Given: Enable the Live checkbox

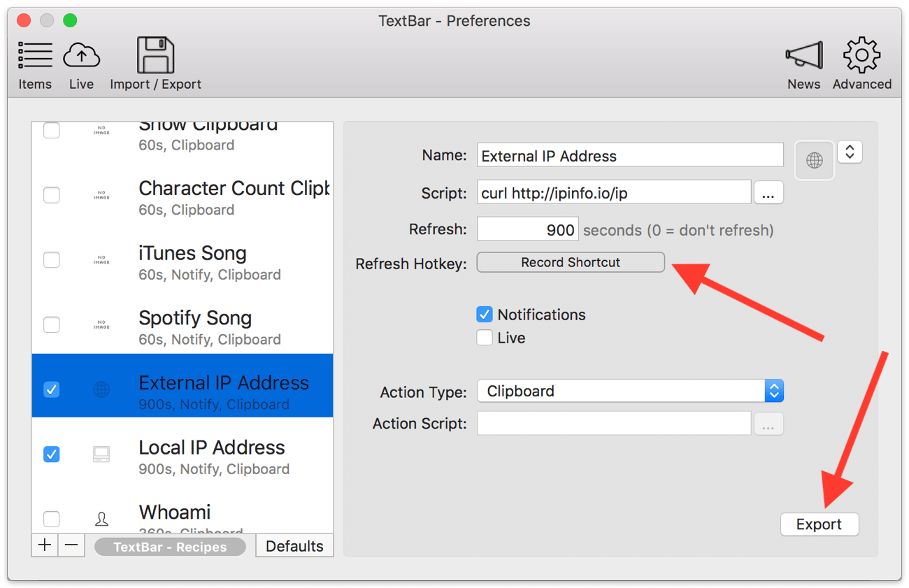Looking at the screenshot, I should [x=485, y=338].
